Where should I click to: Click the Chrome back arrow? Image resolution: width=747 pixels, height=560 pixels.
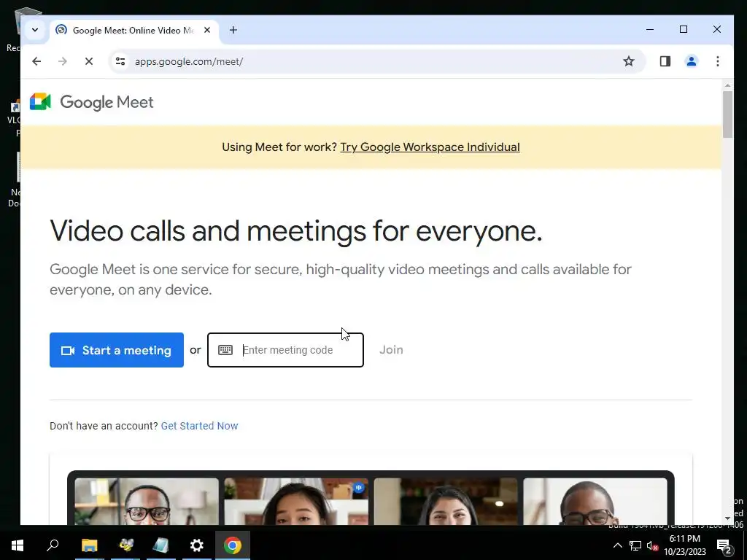coord(36,61)
